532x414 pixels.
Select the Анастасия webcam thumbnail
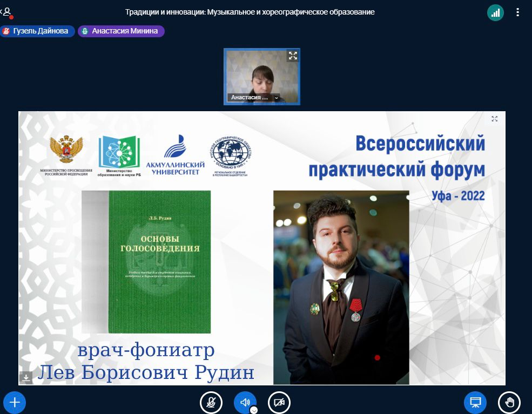pos(262,76)
